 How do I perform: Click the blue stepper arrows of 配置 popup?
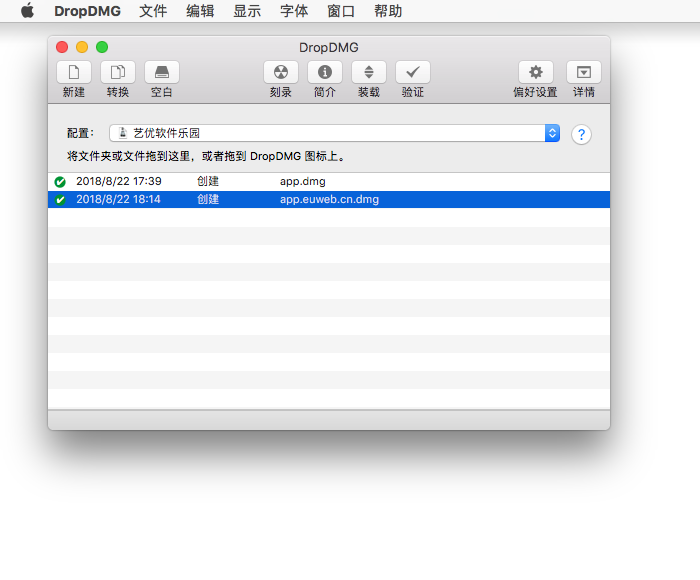coord(552,133)
